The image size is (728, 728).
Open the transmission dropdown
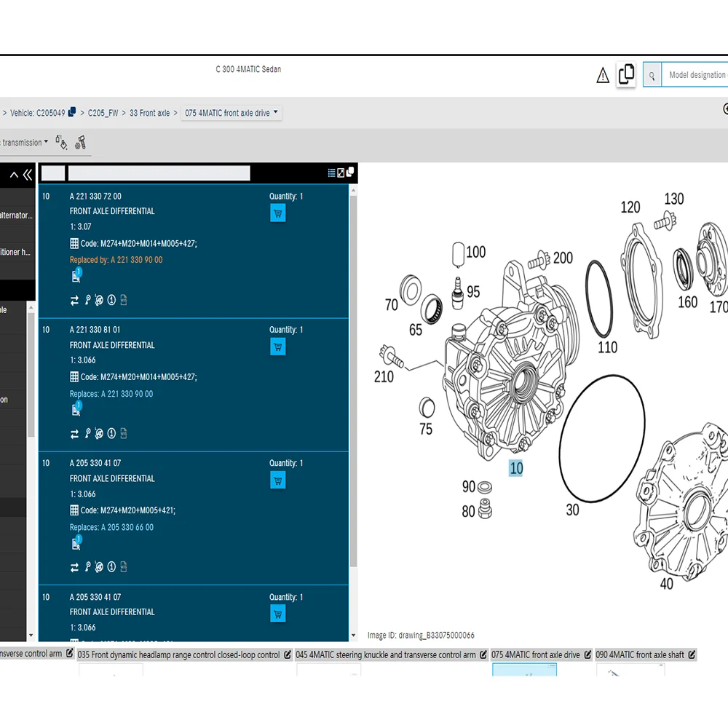(24, 143)
